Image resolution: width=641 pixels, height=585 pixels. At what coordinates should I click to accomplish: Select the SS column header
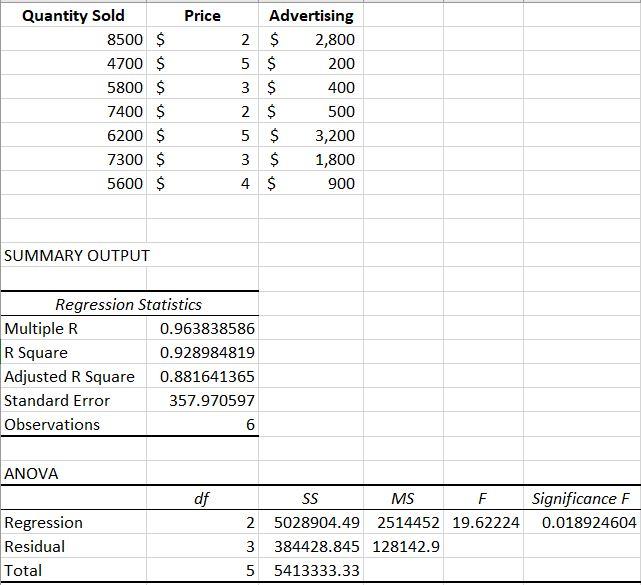[x=311, y=498]
